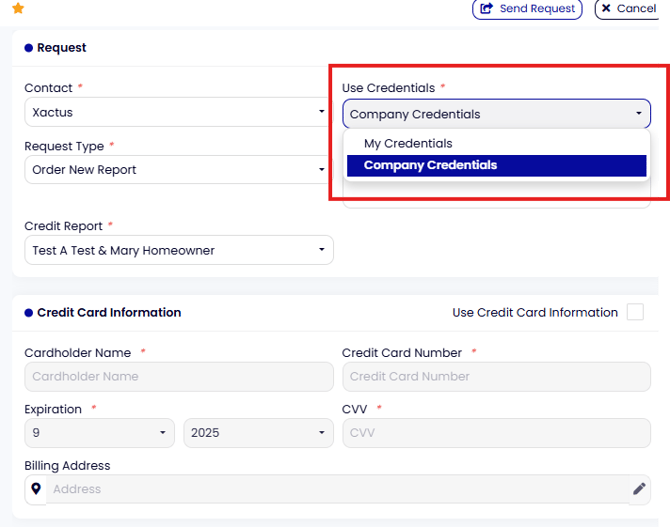Click the map pin icon in Billing Address
Screen dimensions: 670x527
point(36,489)
